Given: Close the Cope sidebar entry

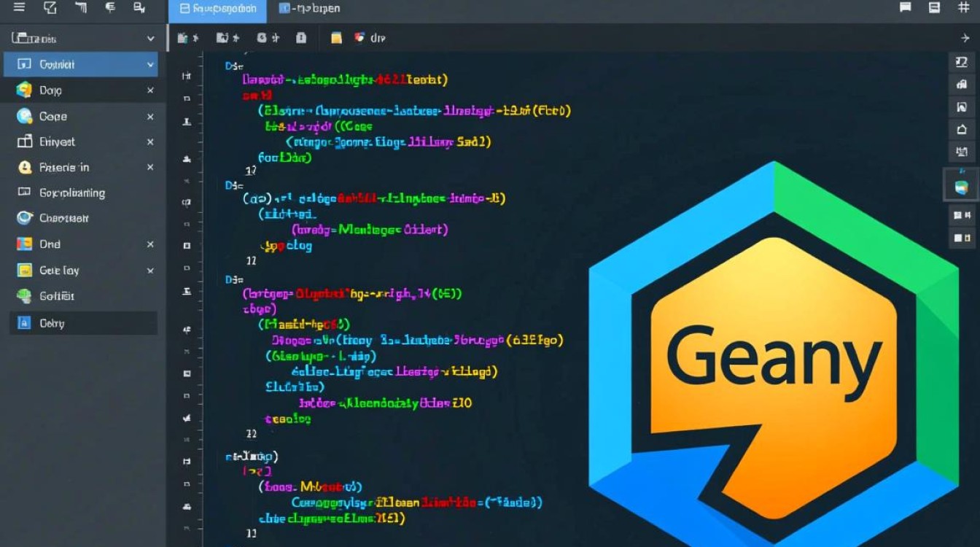Looking at the screenshot, I should coord(150,117).
